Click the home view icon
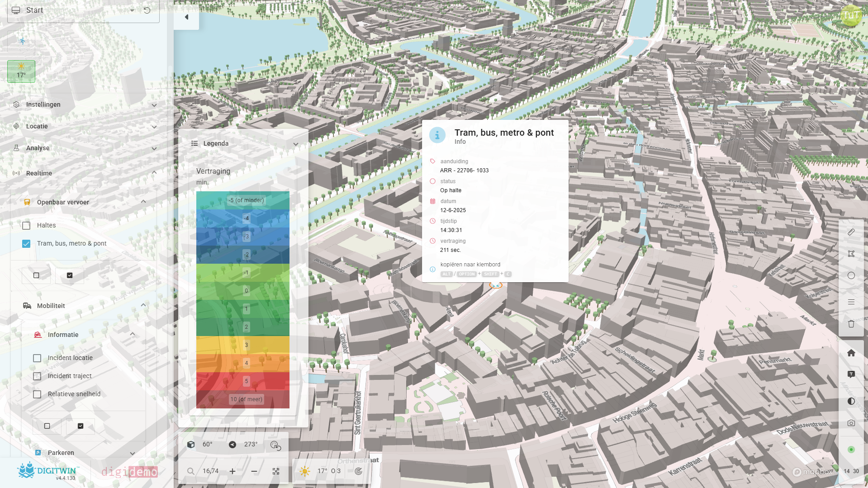868x488 pixels. pos(851,353)
